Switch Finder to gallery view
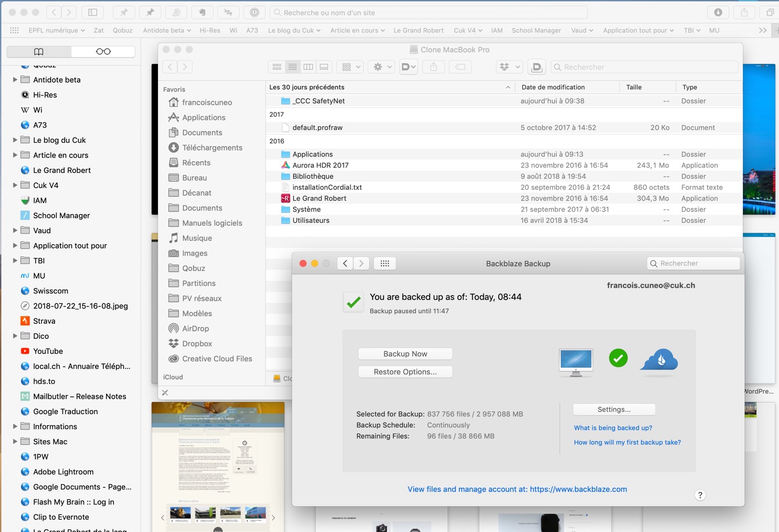This screenshot has width=779, height=532. pos(324,67)
